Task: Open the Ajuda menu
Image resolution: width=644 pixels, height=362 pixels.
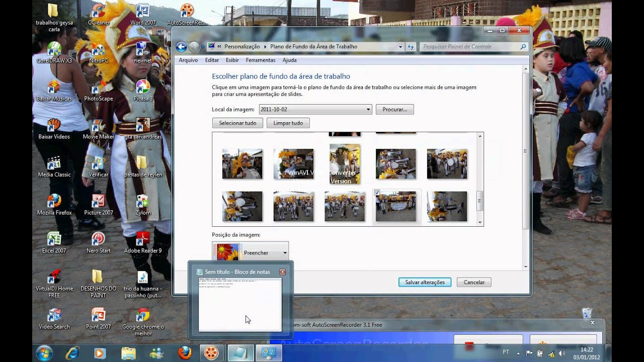Action: click(x=289, y=60)
